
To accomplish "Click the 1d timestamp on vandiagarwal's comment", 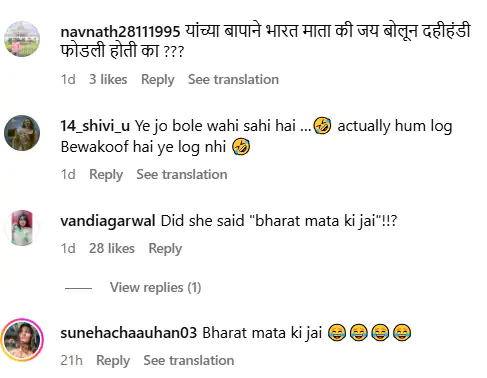I will [68, 249].
